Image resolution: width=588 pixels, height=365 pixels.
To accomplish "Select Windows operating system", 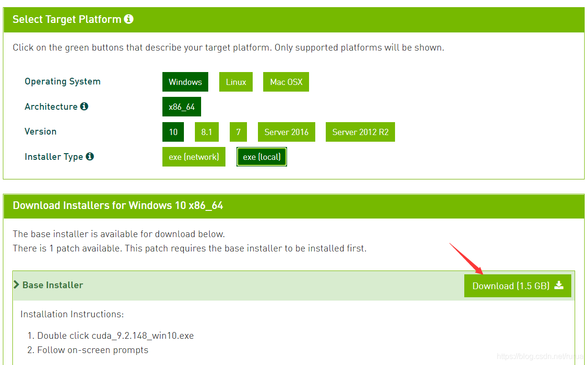I will 185,82.
